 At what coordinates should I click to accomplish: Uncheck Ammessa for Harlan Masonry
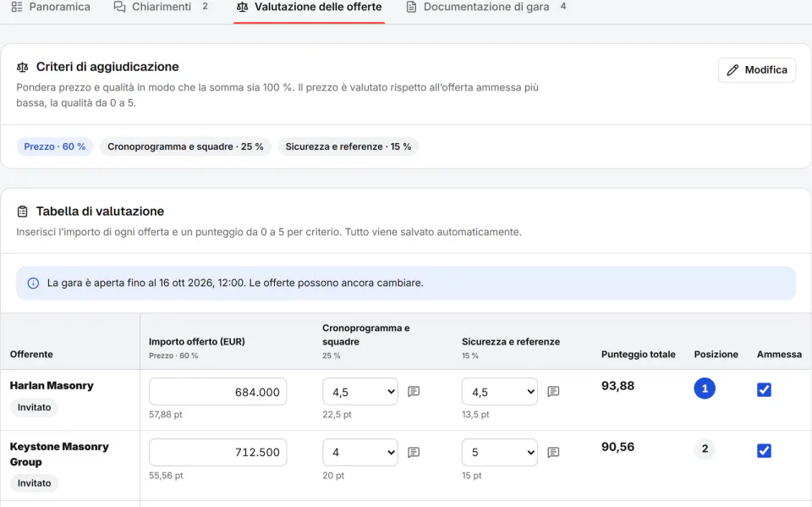point(764,390)
